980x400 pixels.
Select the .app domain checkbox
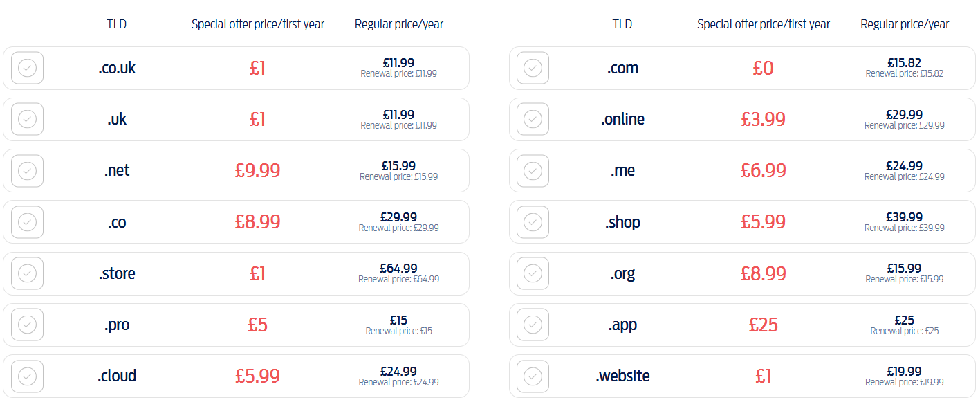[x=533, y=325]
